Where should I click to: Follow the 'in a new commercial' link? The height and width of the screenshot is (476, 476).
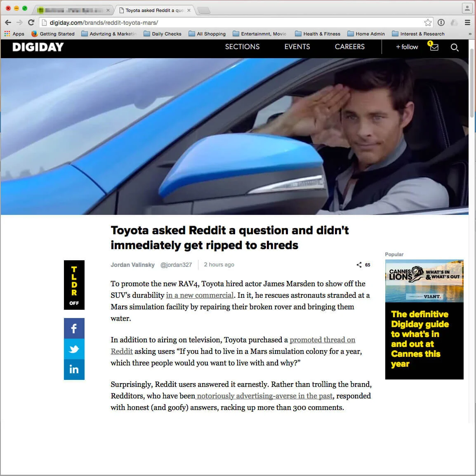pos(200,295)
